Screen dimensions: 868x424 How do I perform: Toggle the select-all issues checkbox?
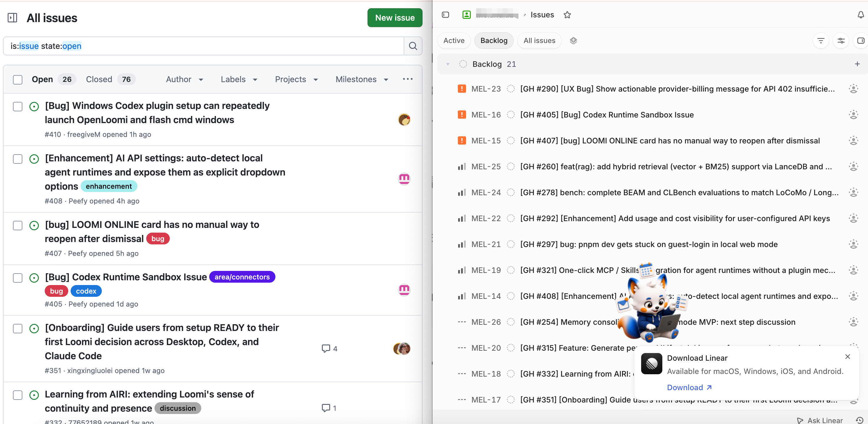tap(18, 79)
